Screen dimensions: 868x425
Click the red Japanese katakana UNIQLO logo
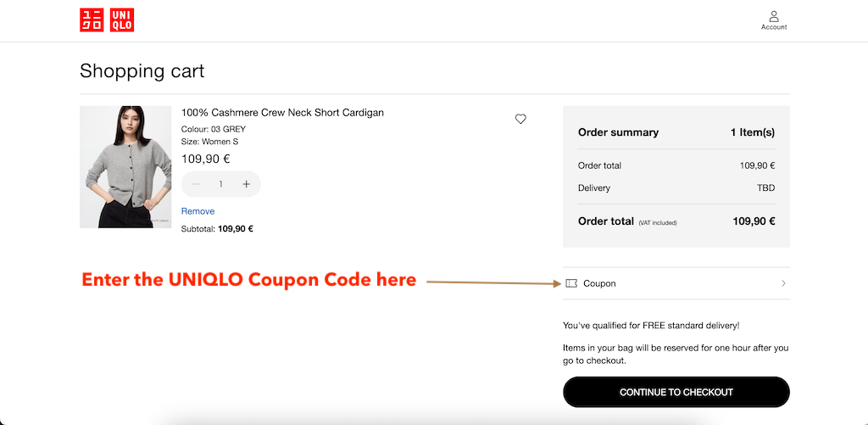tap(92, 20)
